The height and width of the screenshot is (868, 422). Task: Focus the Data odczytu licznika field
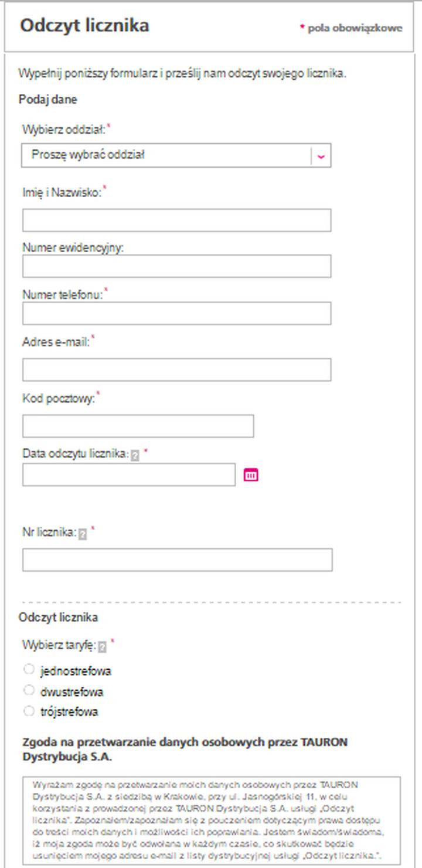129,475
